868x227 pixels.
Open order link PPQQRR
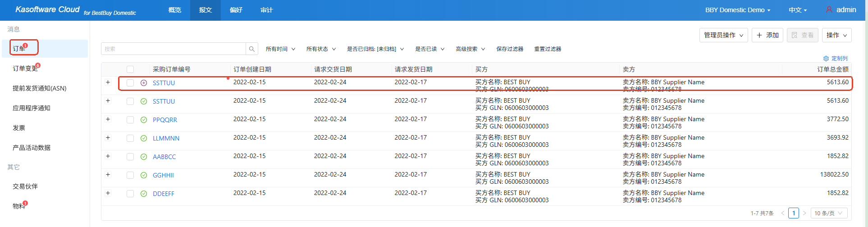click(165, 120)
